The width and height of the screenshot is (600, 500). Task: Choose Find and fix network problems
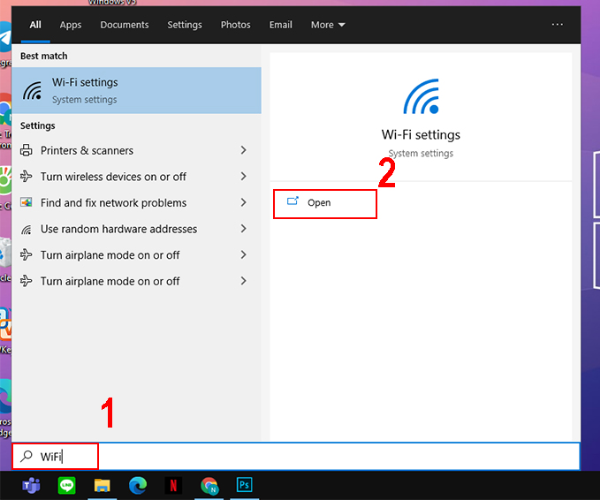(137, 202)
